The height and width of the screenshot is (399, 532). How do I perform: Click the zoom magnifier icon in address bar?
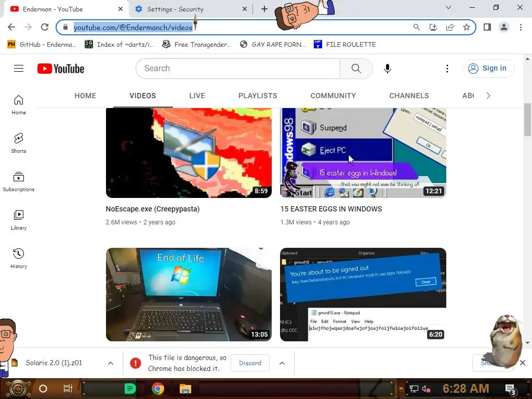(416, 27)
